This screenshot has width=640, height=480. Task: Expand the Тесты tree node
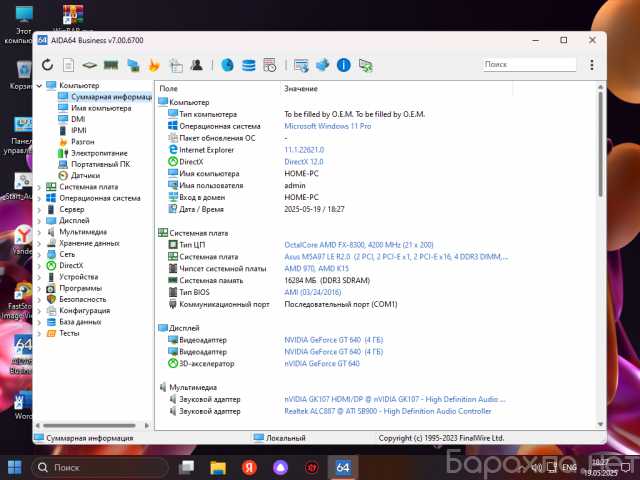tap(40, 333)
